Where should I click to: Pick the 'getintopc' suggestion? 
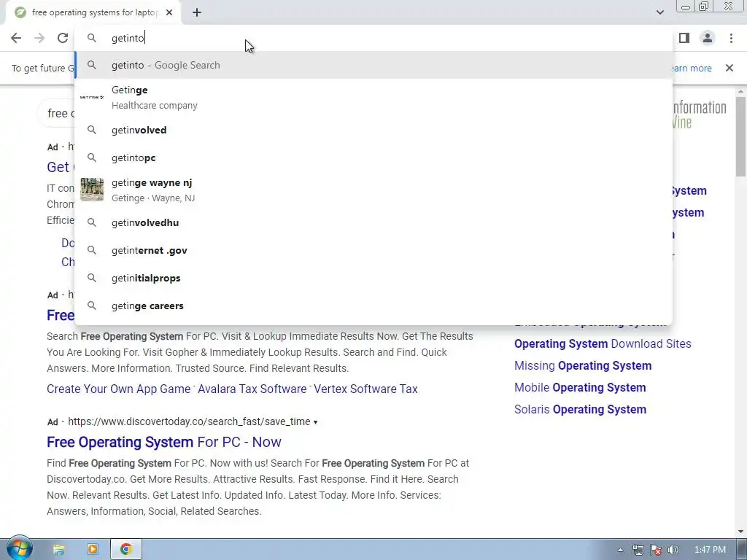pos(374,157)
